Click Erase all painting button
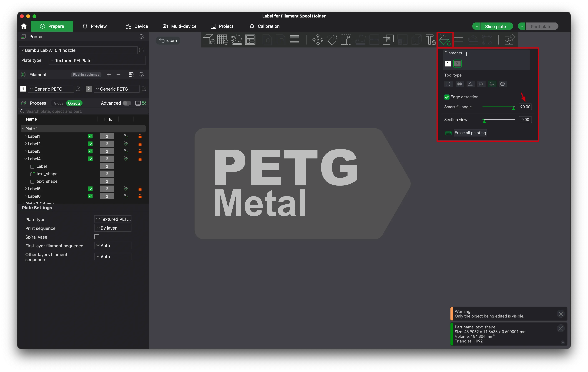 tap(470, 133)
